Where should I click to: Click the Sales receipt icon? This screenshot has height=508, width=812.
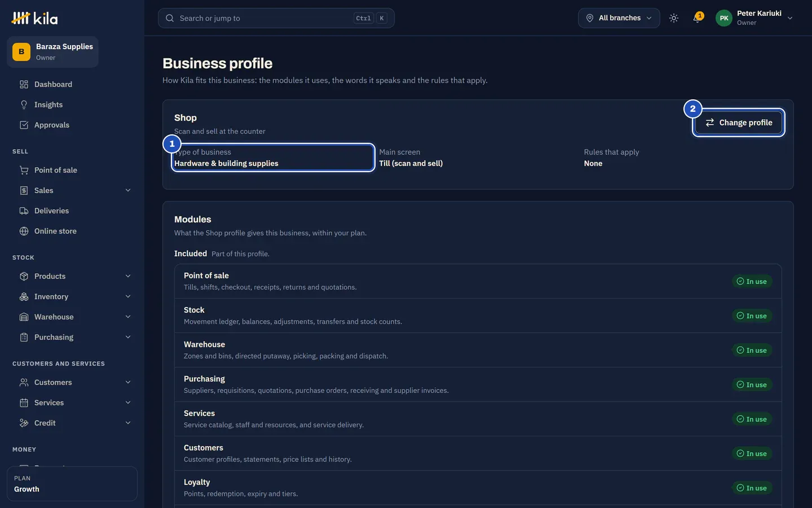click(24, 191)
